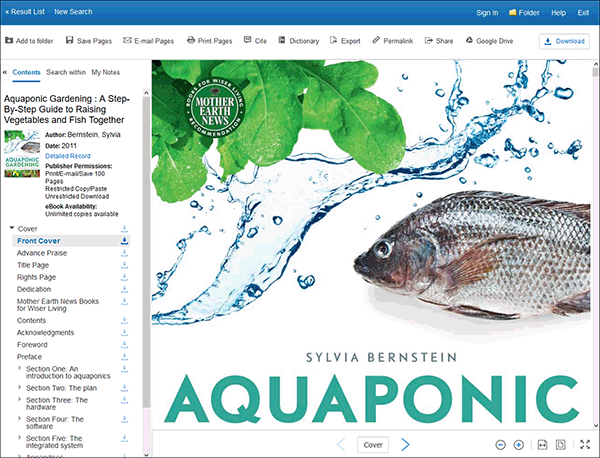Download Section Two: The plan
The image size is (600, 458).
tap(124, 388)
